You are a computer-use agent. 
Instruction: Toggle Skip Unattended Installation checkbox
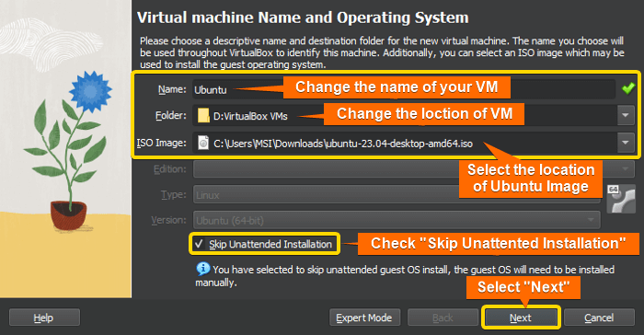[199, 244]
